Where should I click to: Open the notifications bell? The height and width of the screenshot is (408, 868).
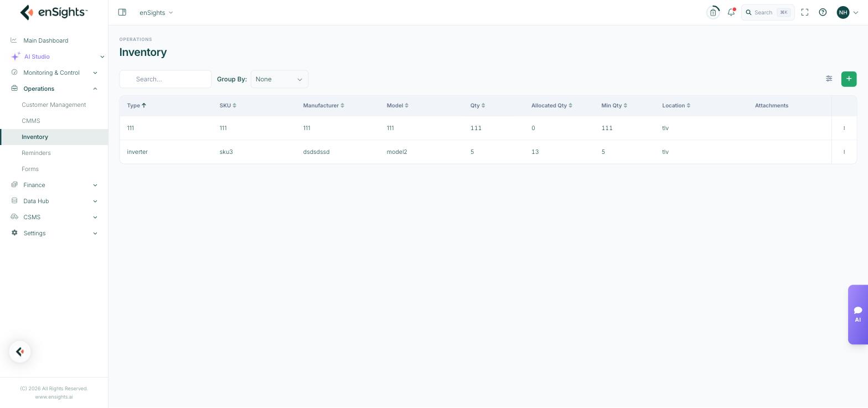[731, 12]
